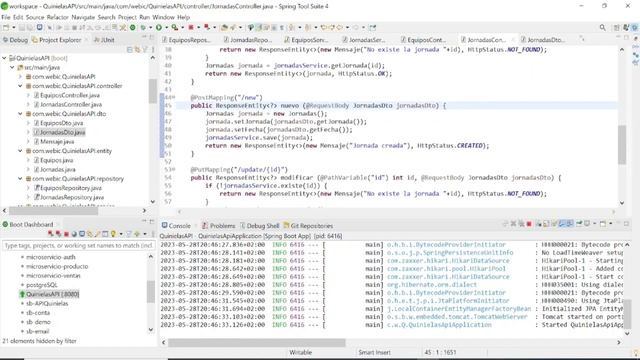Click the pencil icon in Boot Dashboard toolbar
The height and width of the screenshot is (360, 640).
coord(98,234)
